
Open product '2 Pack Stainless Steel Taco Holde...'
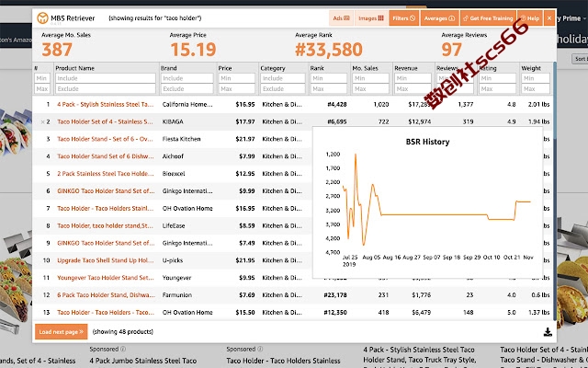(106, 174)
